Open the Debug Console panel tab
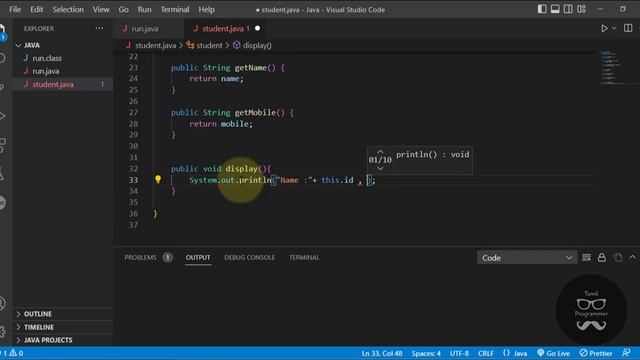The height and width of the screenshot is (360, 640). tap(249, 258)
